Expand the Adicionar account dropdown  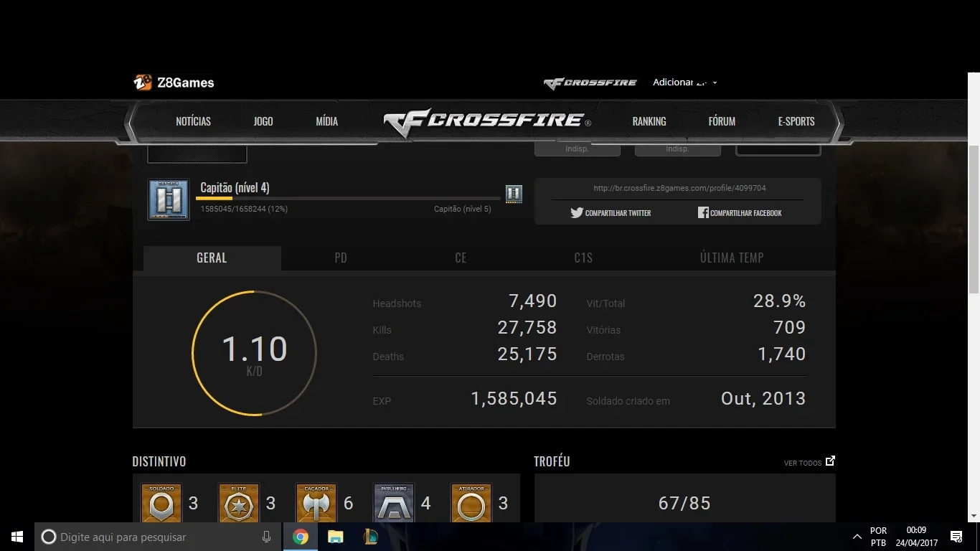click(684, 83)
